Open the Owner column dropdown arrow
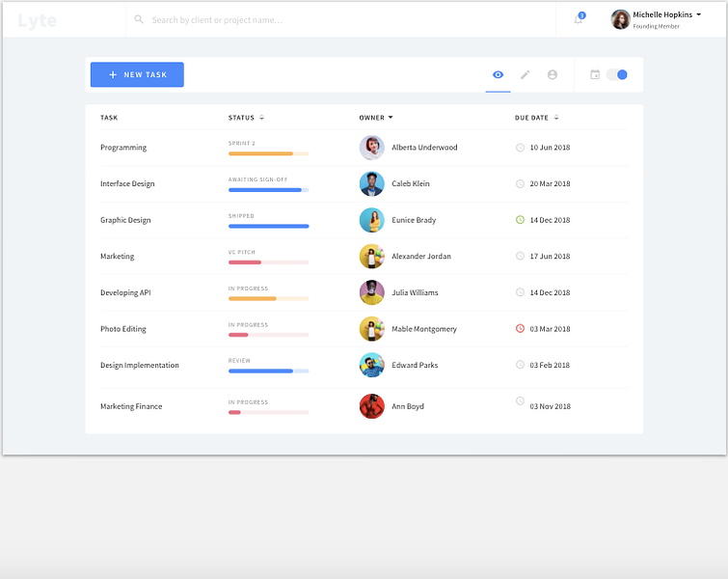728x579 pixels. 391,117
